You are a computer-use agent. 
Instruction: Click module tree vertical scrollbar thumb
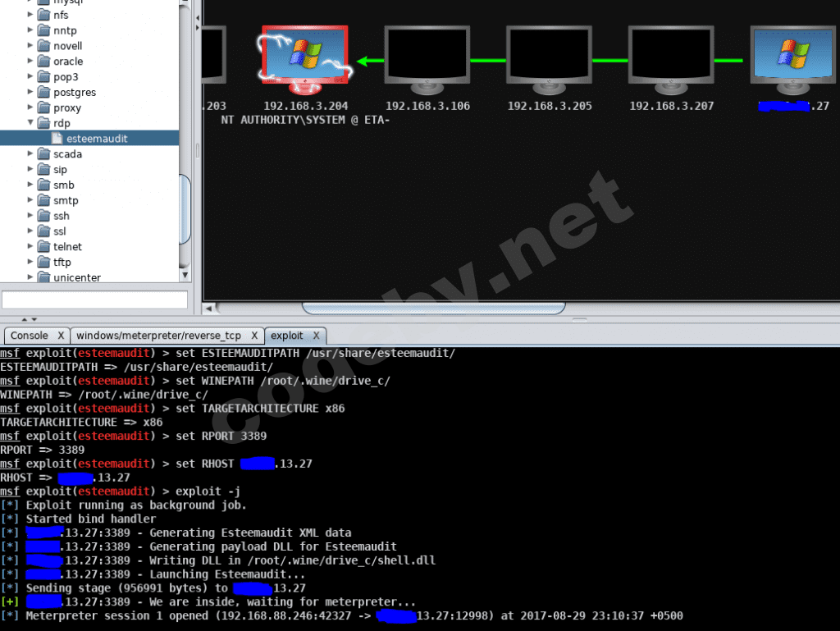[185, 209]
